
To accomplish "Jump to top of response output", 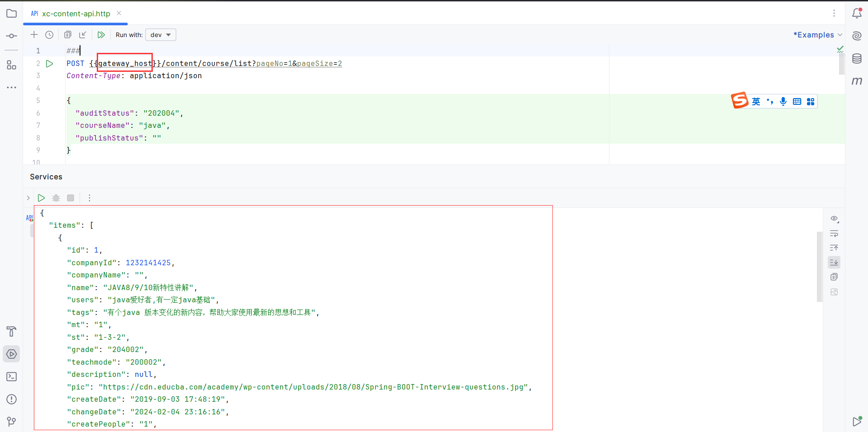I will click(x=834, y=248).
